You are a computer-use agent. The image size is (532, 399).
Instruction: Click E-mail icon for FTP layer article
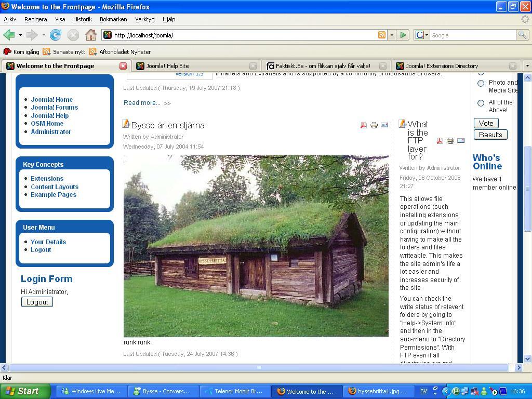click(x=461, y=141)
